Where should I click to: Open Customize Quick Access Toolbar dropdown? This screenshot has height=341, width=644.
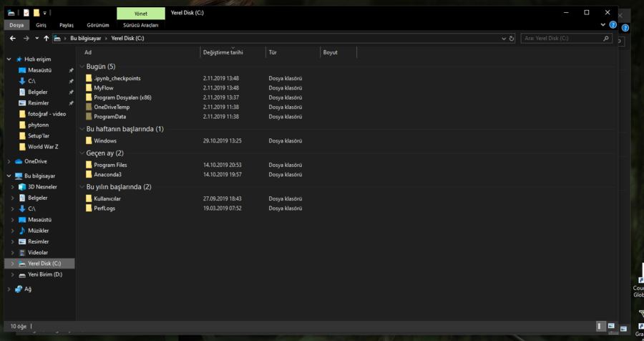pyautogui.click(x=45, y=13)
